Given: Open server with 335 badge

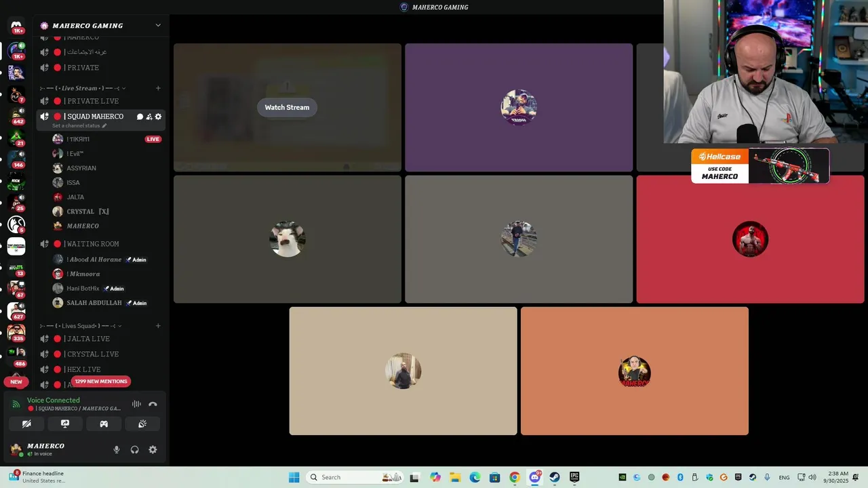Looking at the screenshot, I should click(x=16, y=333).
